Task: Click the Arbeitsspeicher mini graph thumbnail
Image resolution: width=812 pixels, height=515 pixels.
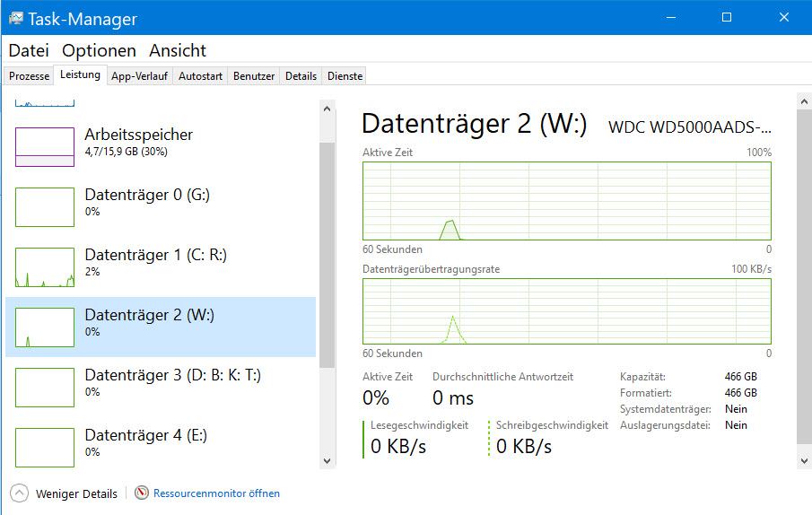Action: [45, 147]
